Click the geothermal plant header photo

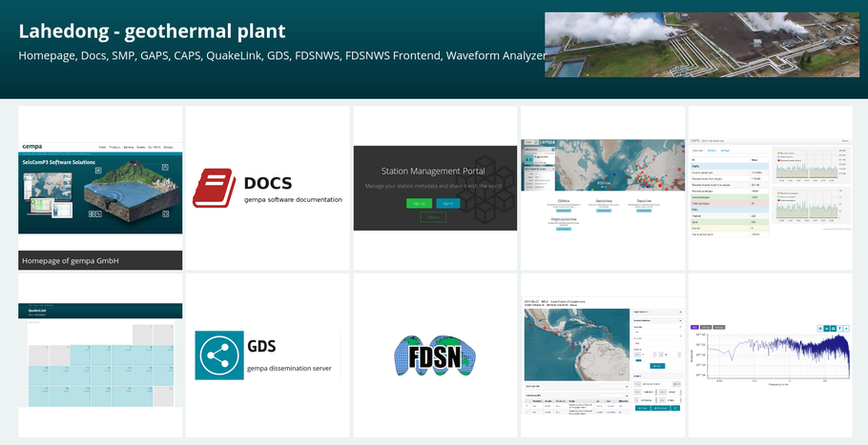(x=702, y=45)
